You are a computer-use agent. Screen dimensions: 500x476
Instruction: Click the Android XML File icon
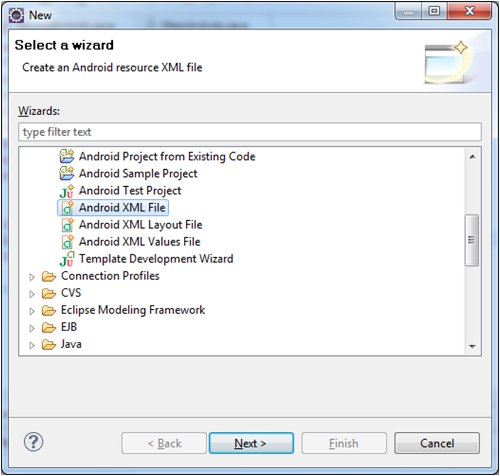click(x=67, y=208)
